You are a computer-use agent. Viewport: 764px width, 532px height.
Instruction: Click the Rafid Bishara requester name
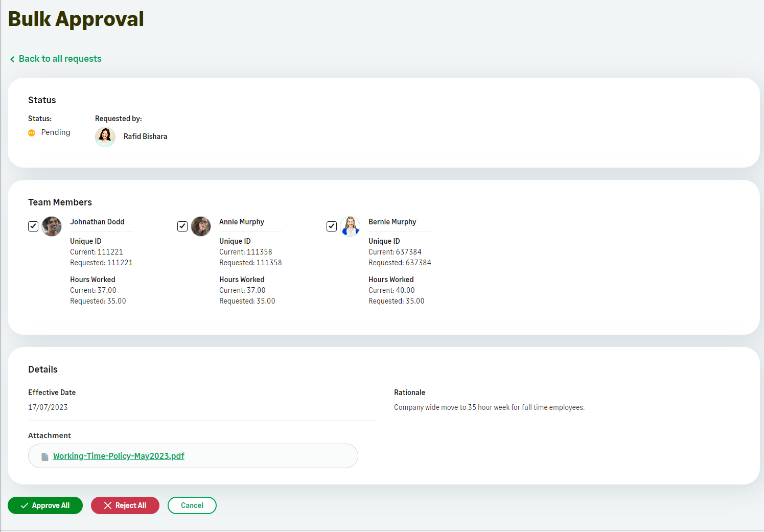[145, 136]
